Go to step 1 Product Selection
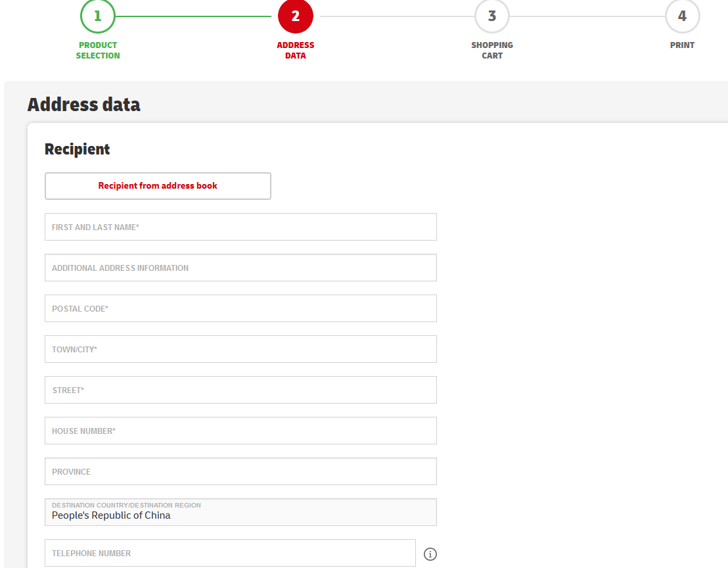 (97, 16)
